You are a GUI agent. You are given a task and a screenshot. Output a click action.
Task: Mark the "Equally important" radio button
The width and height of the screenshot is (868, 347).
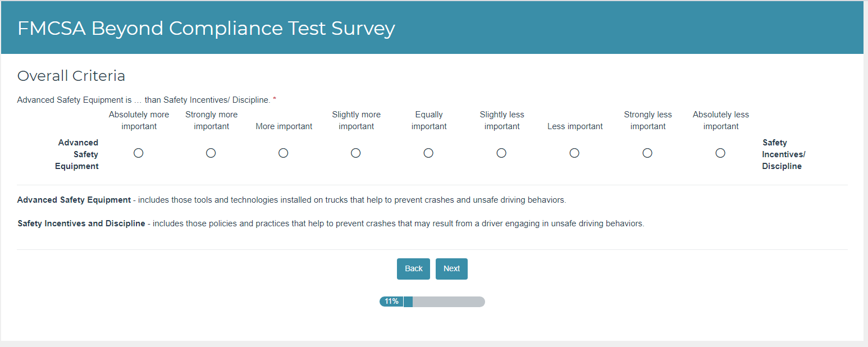(428, 153)
